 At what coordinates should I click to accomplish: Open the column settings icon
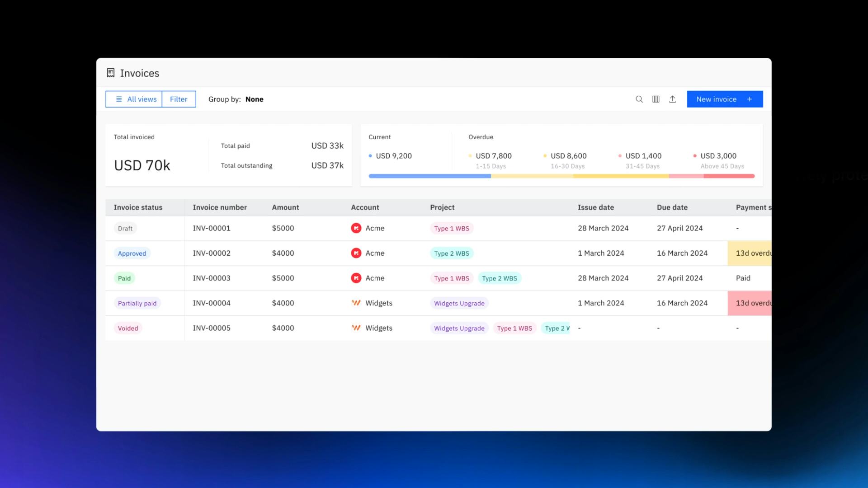656,99
